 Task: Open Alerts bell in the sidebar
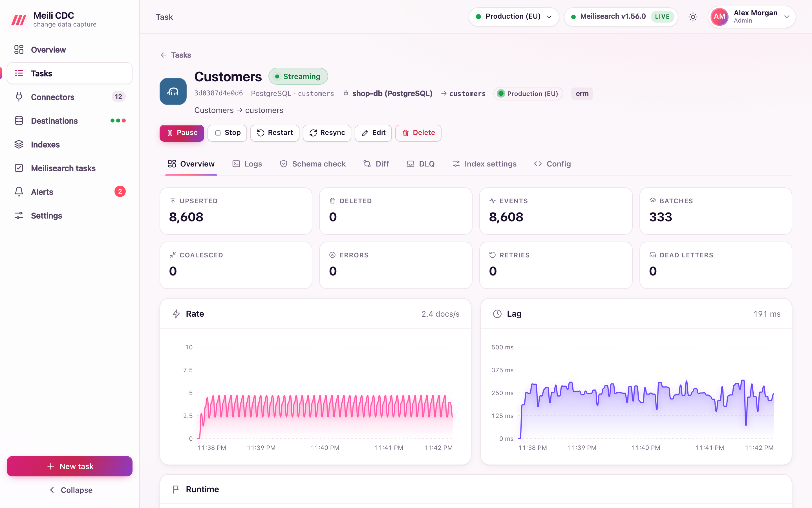pyautogui.click(x=69, y=192)
